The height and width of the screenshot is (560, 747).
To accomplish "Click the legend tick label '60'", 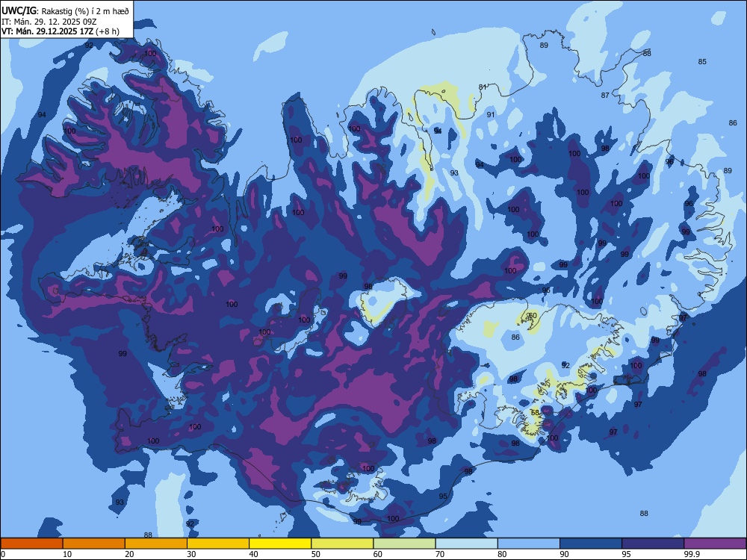I will tap(378, 554).
